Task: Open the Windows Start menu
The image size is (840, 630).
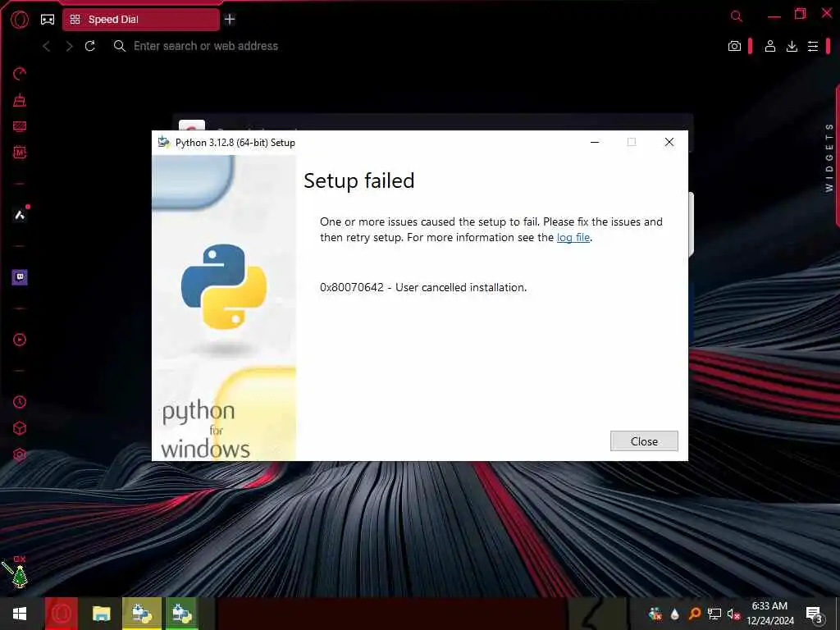Action: tap(20, 614)
